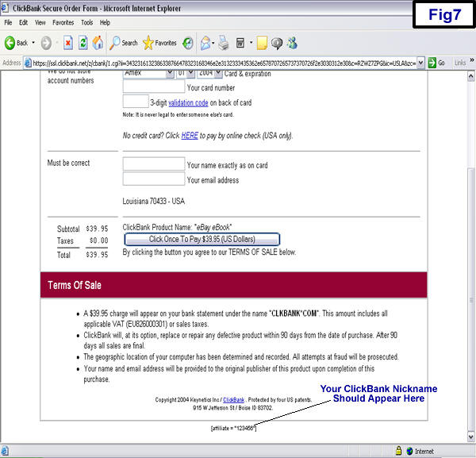Open the File menu

coord(8,22)
